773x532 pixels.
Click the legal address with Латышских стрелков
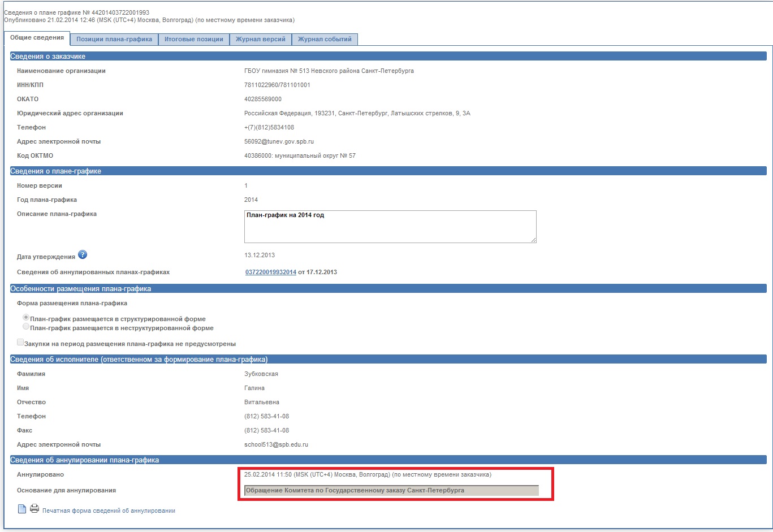click(x=357, y=113)
